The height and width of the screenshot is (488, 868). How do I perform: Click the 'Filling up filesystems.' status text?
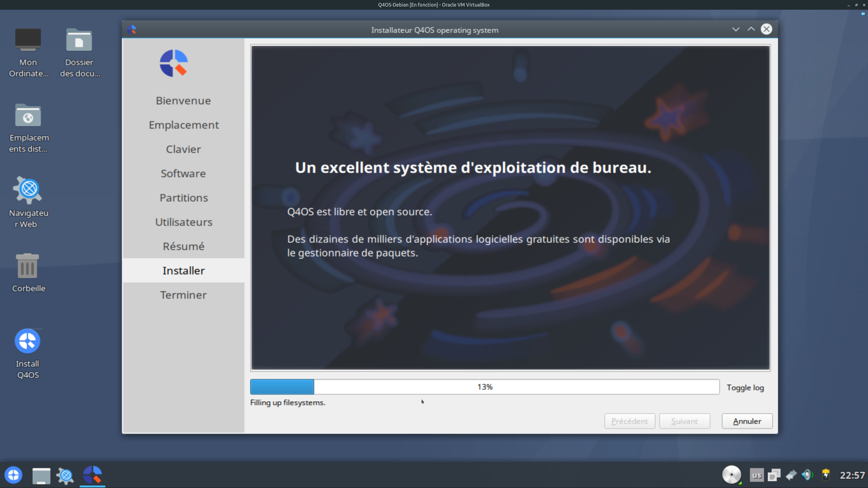pyautogui.click(x=288, y=402)
